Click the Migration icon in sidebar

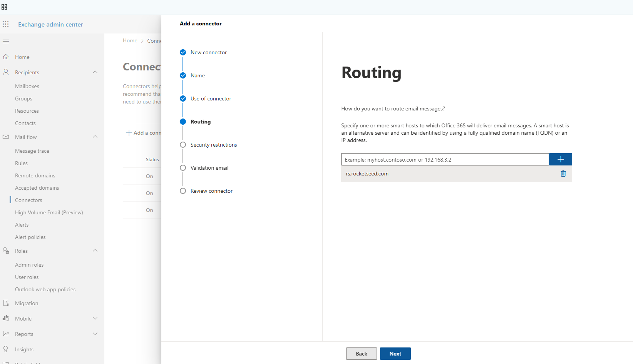6,303
